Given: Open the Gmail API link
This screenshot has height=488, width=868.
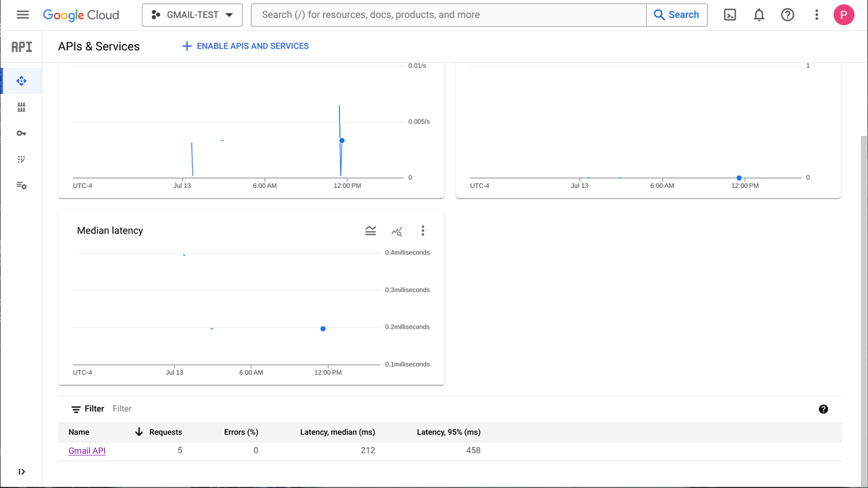Looking at the screenshot, I should [x=87, y=450].
